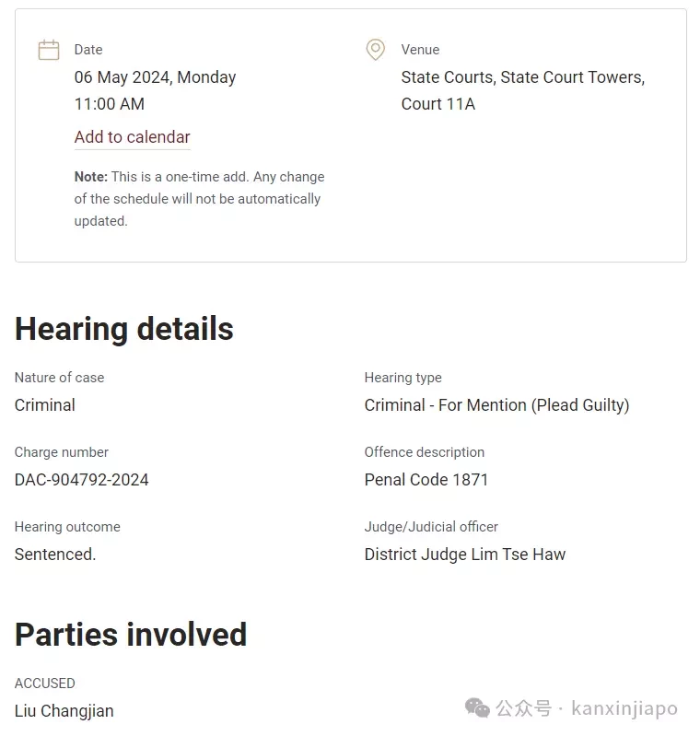Click the offence description Penal Code 1871
The height and width of the screenshot is (736, 700).
(x=426, y=480)
